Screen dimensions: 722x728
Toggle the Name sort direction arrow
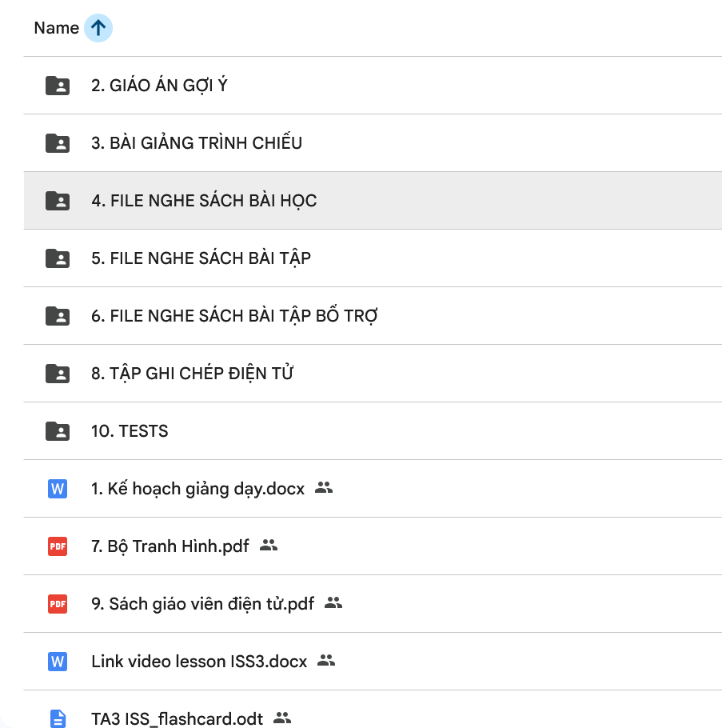coord(98,28)
